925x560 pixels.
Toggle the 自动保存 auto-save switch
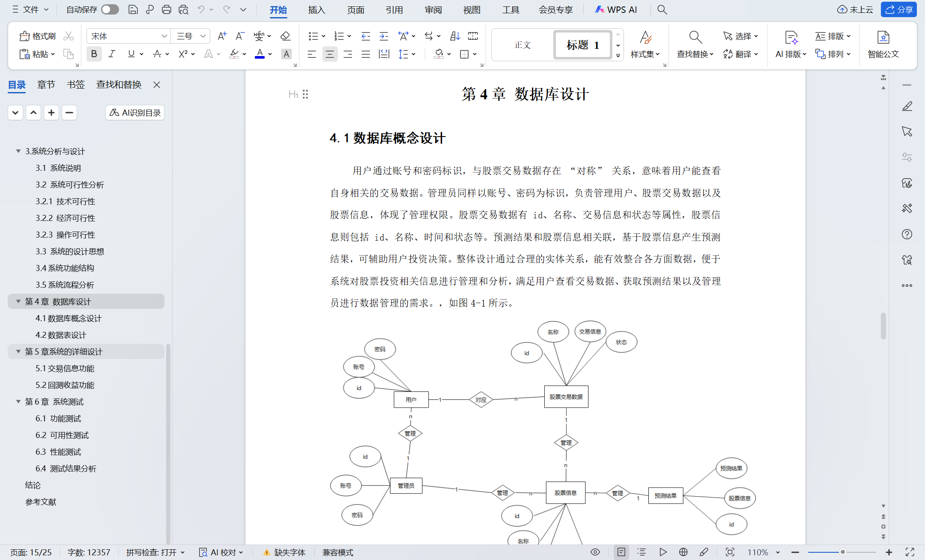tap(110, 9)
